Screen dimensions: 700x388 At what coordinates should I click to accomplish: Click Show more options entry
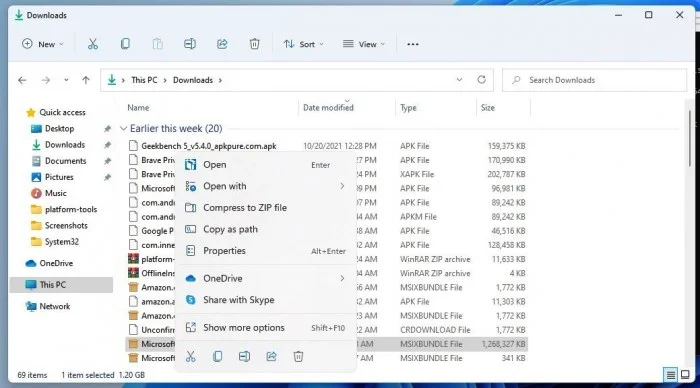tap(266, 327)
